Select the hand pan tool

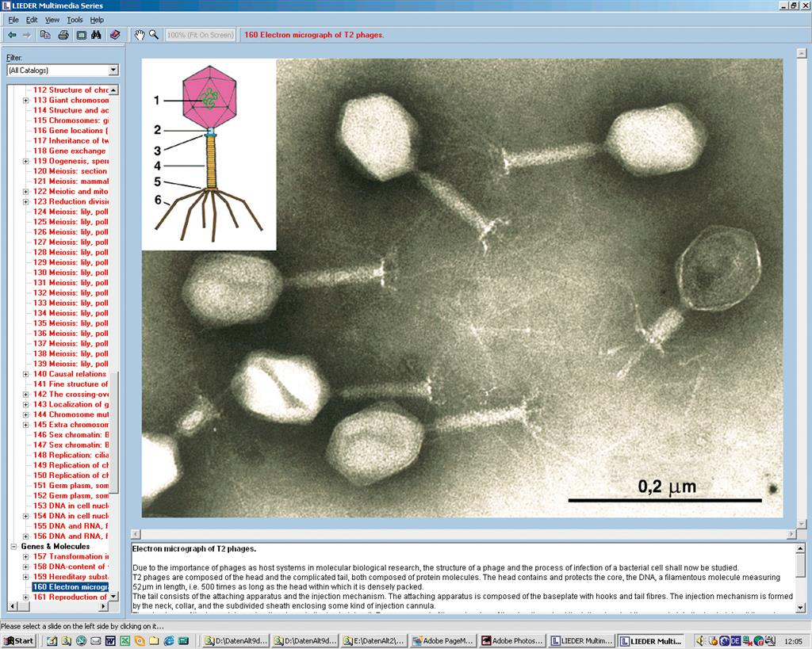pyautogui.click(x=140, y=35)
